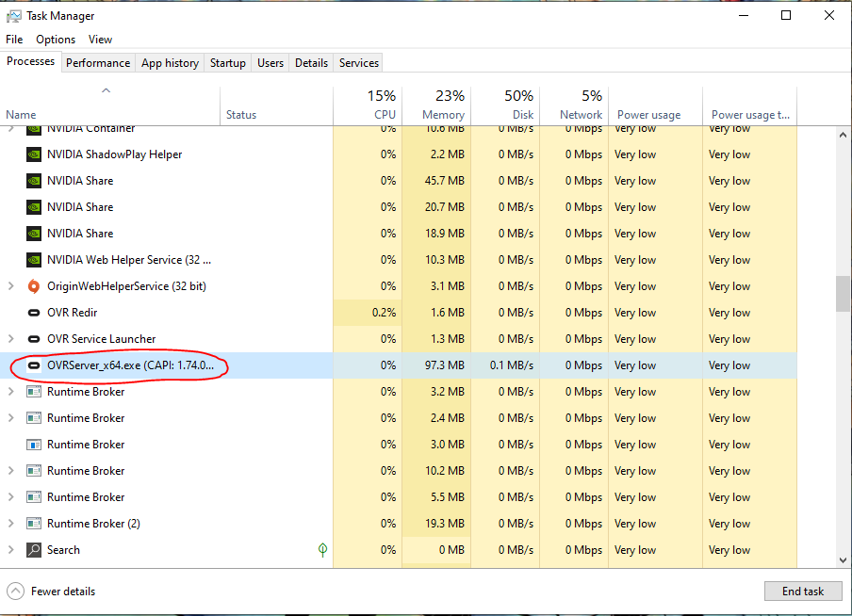This screenshot has width=852, height=616.
Task: Sort by the Memory column header
Action: click(436, 105)
